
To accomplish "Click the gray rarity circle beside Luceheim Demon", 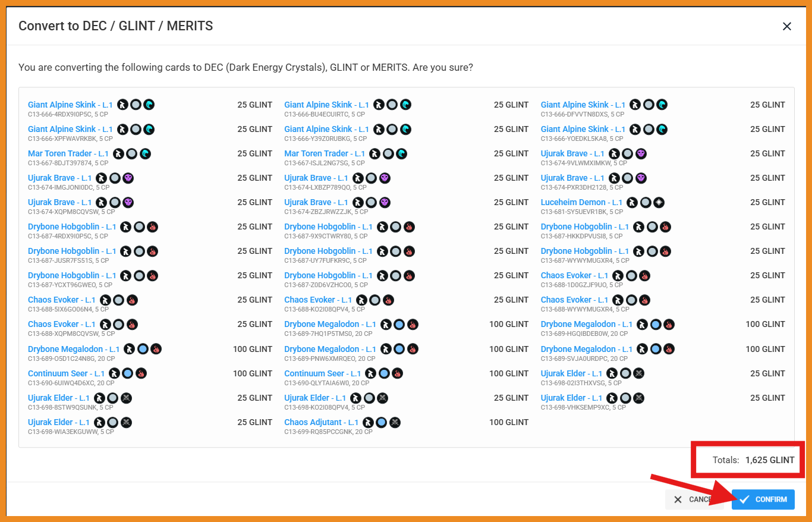I will point(646,202).
